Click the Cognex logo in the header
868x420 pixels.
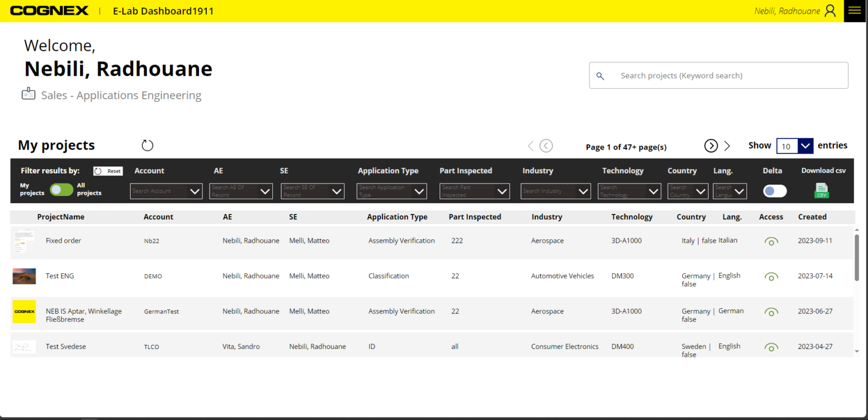pos(50,11)
